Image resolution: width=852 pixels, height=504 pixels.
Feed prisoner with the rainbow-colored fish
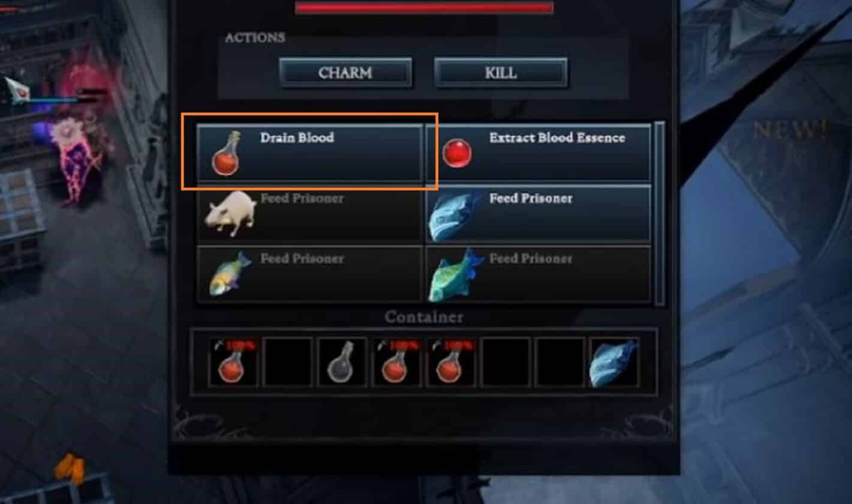click(310, 274)
